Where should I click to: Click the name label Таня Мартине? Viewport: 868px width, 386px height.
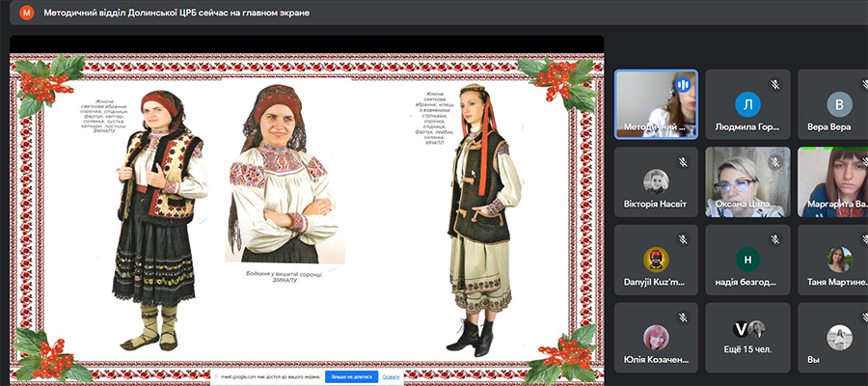[x=836, y=282]
